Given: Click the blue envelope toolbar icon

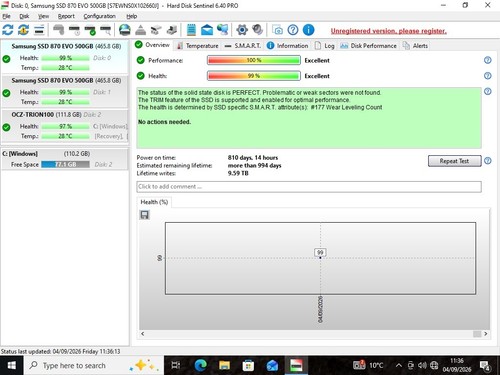Looking at the screenshot, I should click(x=207, y=30).
